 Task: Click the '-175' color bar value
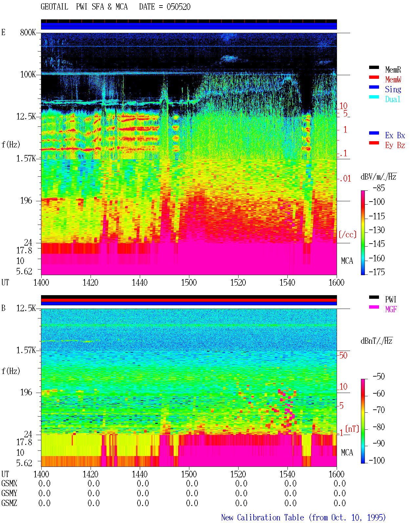[x=377, y=272]
